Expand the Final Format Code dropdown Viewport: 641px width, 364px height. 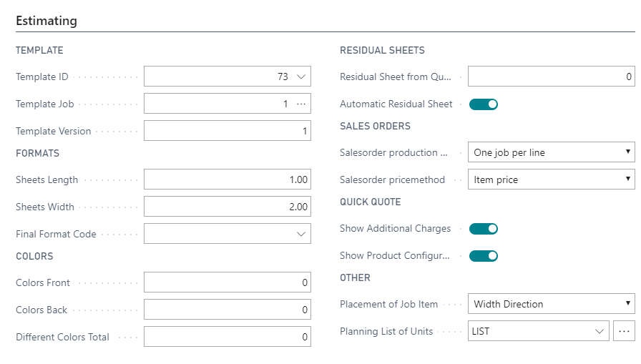click(x=301, y=234)
